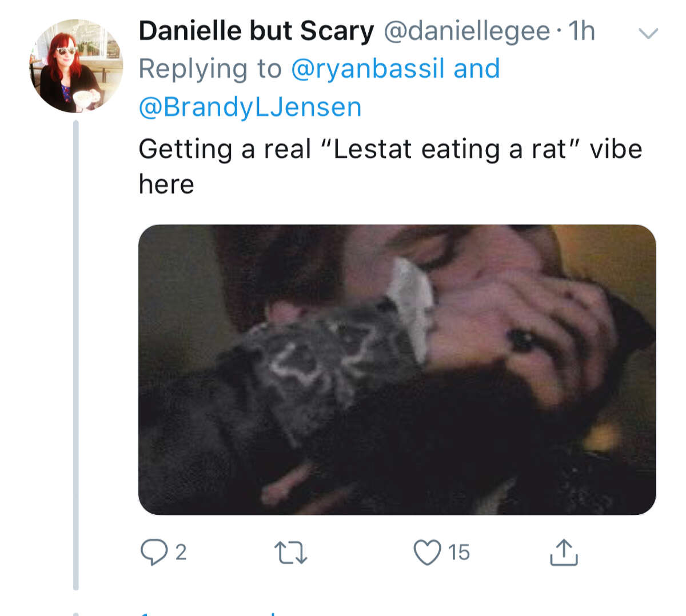
Task: Click the display name Danielle but Scary
Action: (x=256, y=31)
